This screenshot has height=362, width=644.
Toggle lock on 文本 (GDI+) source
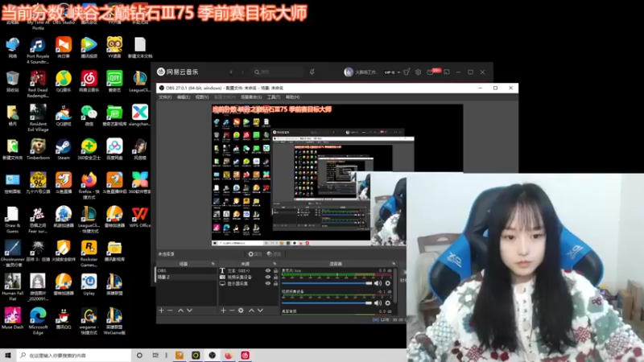click(x=275, y=271)
